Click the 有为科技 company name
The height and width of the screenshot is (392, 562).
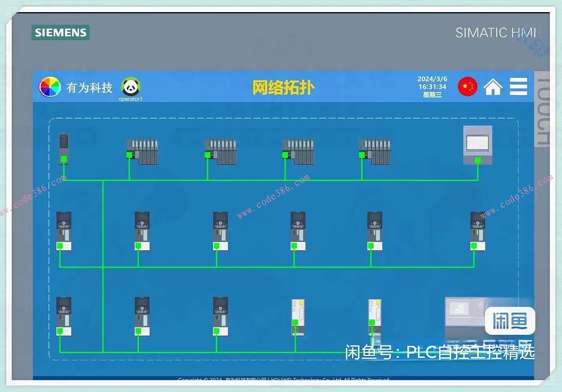89,88
